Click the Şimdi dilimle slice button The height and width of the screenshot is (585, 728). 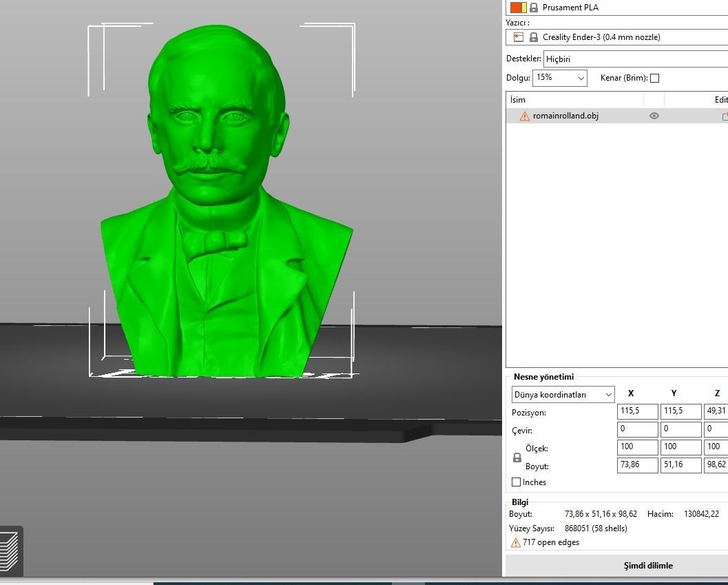click(x=616, y=566)
